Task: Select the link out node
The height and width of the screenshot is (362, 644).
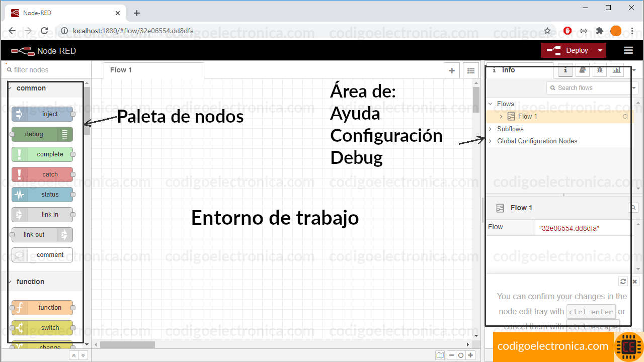Action: click(42, 235)
